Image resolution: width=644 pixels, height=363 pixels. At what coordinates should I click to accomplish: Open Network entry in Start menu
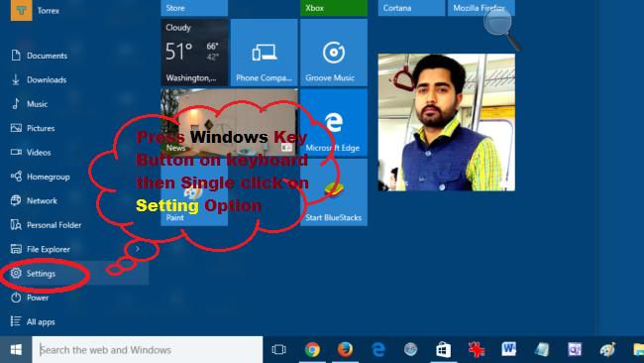pos(34,200)
